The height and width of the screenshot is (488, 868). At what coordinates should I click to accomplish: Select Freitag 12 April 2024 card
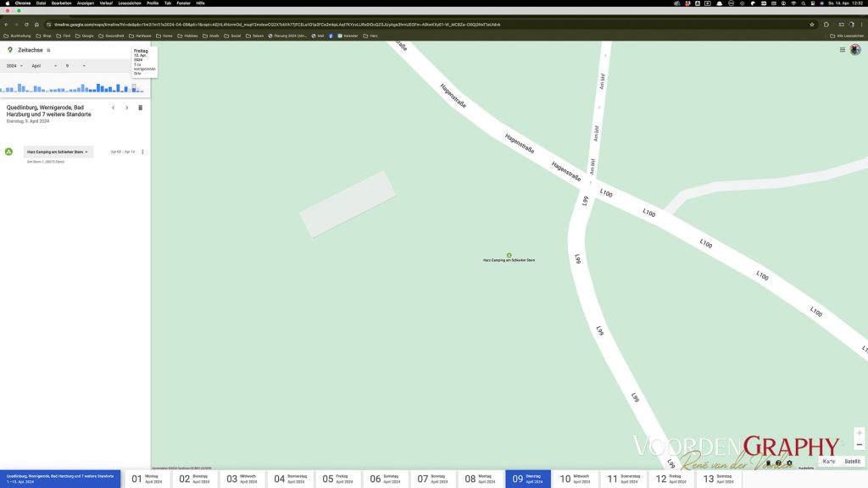click(670, 479)
